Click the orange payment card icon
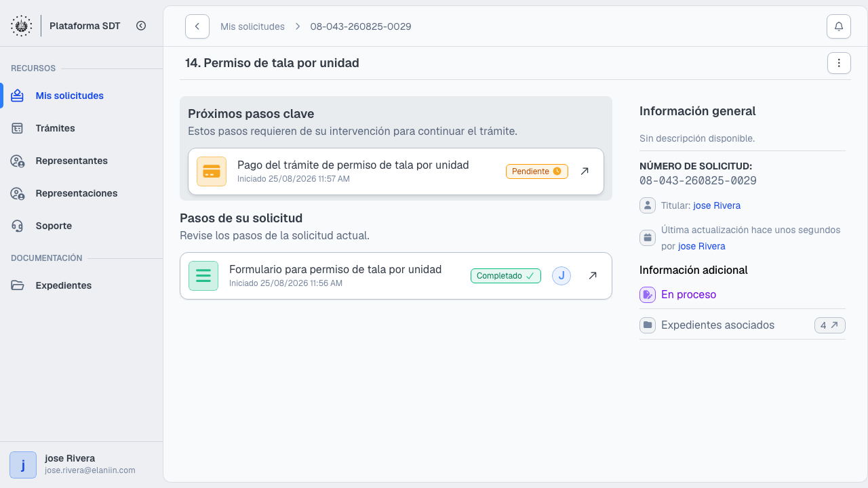Screen dimensions: 868x488 [212, 171]
